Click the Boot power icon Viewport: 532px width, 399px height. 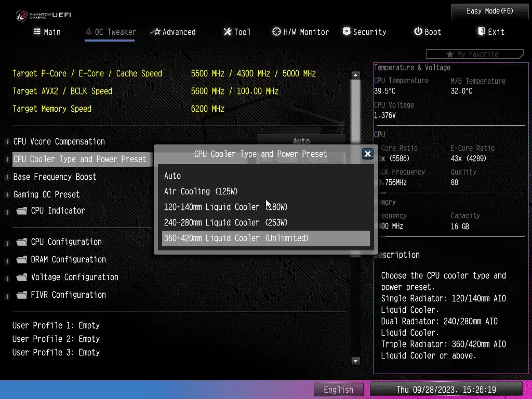(x=418, y=32)
